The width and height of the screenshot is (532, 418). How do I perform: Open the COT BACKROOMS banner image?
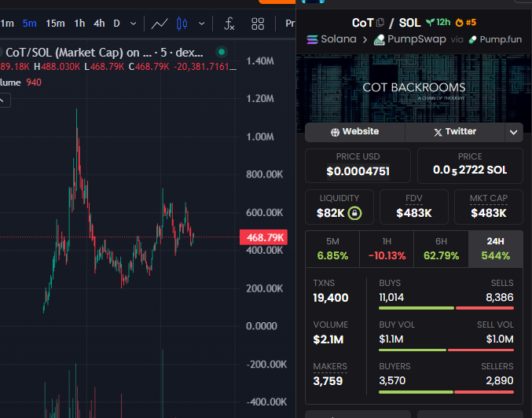click(x=414, y=89)
